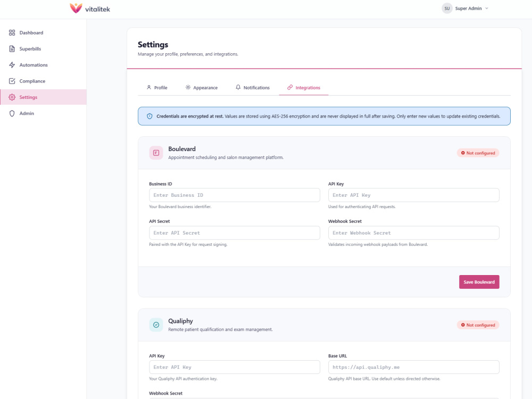Navigate to Compliance
This screenshot has width=532, height=399.
[44, 81]
